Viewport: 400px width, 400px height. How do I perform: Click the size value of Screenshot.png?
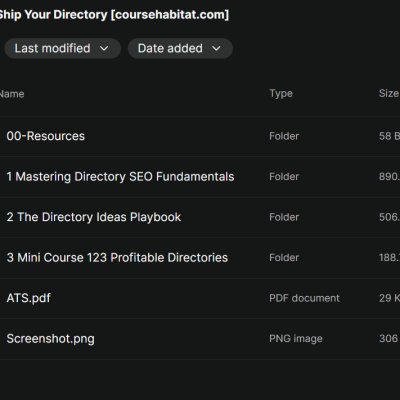tap(389, 339)
